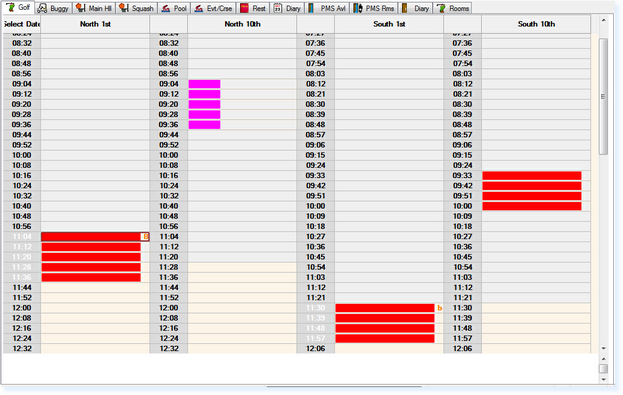Click the PMS Rms tab icon
Screen dimensions: 623x395
point(358,8)
